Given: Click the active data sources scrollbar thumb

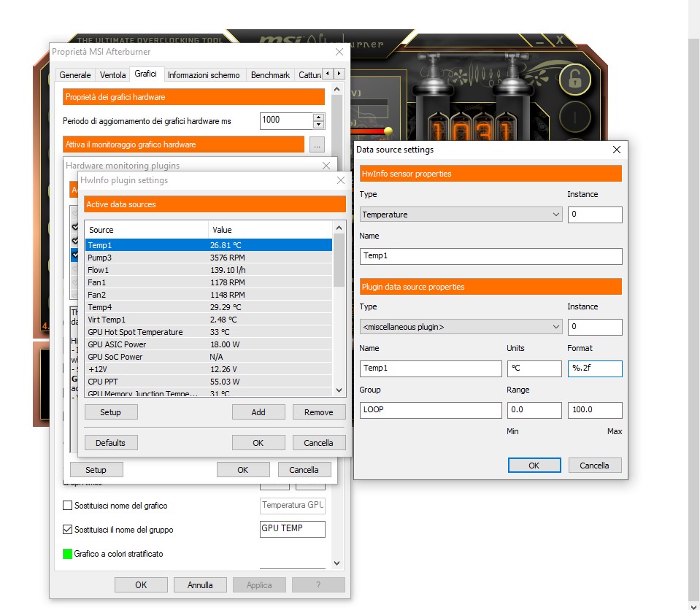Looking at the screenshot, I should [x=339, y=260].
